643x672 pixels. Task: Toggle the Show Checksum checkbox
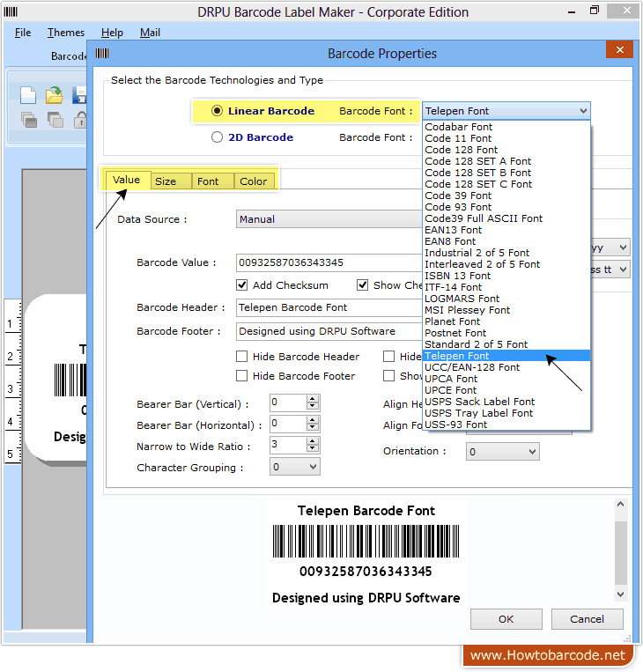tap(362, 285)
